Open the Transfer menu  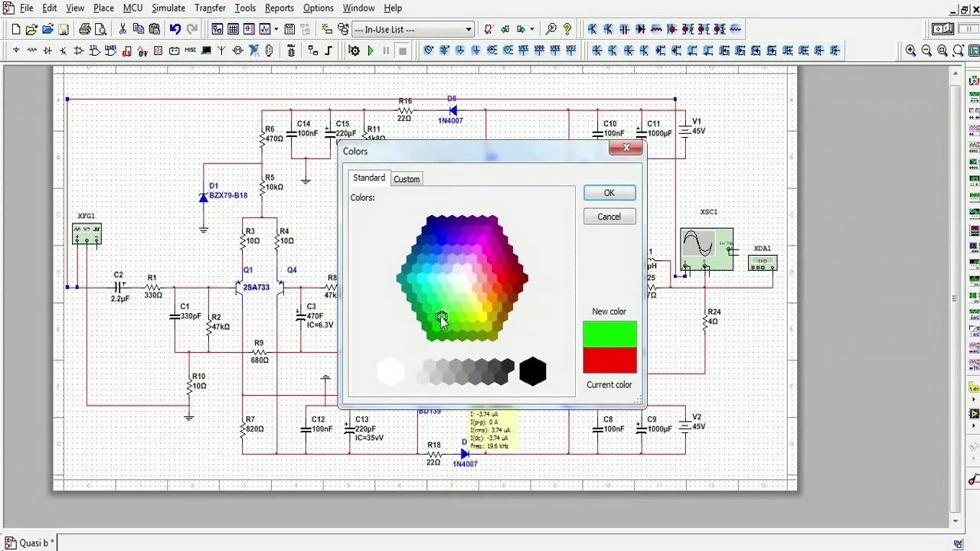pyautogui.click(x=210, y=8)
